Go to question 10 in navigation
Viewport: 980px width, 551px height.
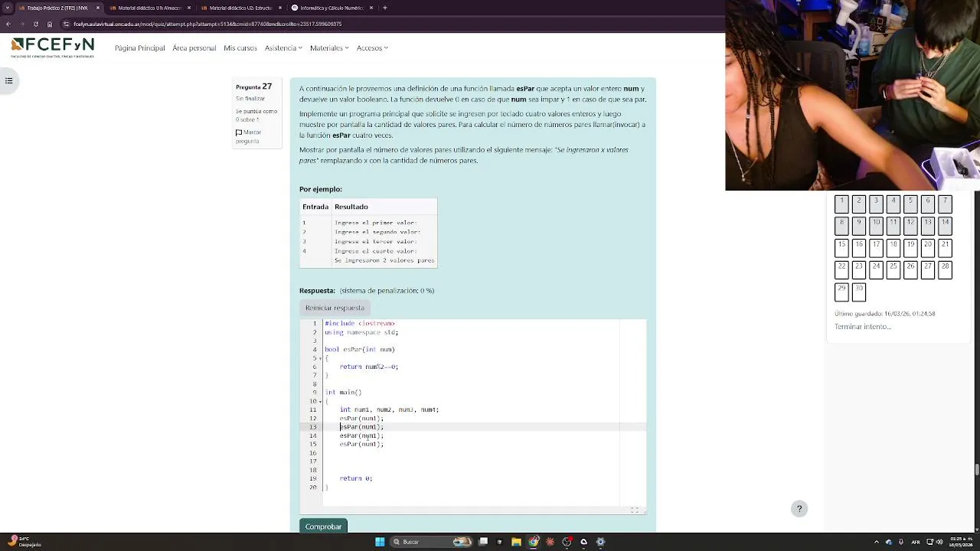[x=876, y=226]
